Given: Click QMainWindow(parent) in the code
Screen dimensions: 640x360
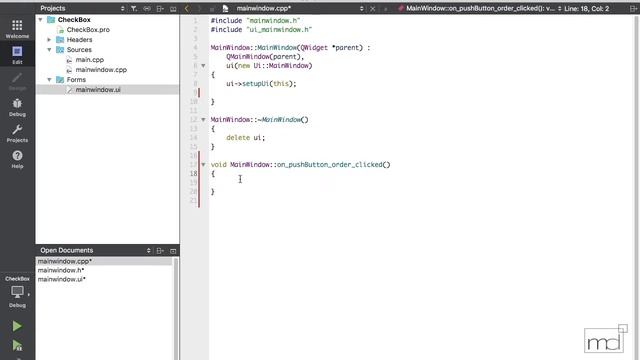Looking at the screenshot, I should point(263,56).
